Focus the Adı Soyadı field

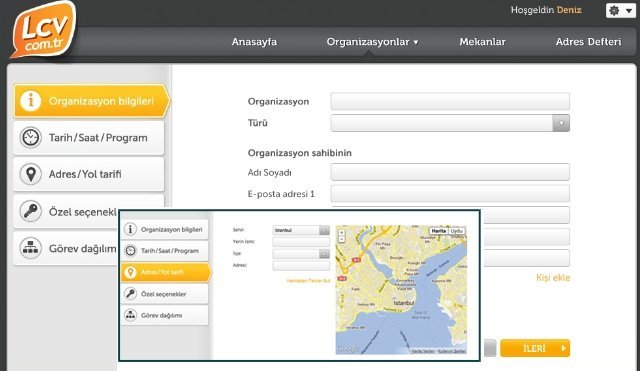pyautogui.click(x=450, y=172)
